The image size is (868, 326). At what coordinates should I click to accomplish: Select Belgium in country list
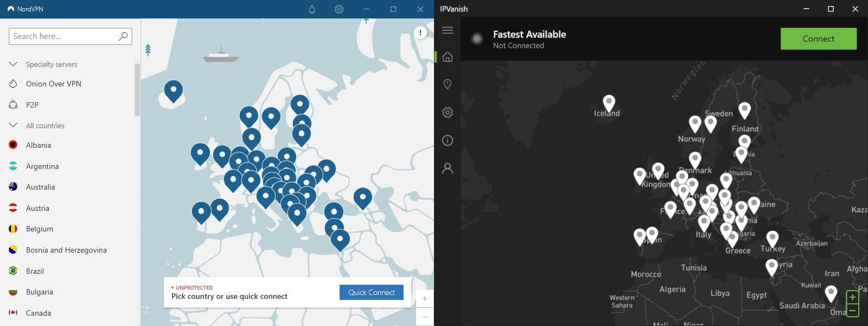40,229
